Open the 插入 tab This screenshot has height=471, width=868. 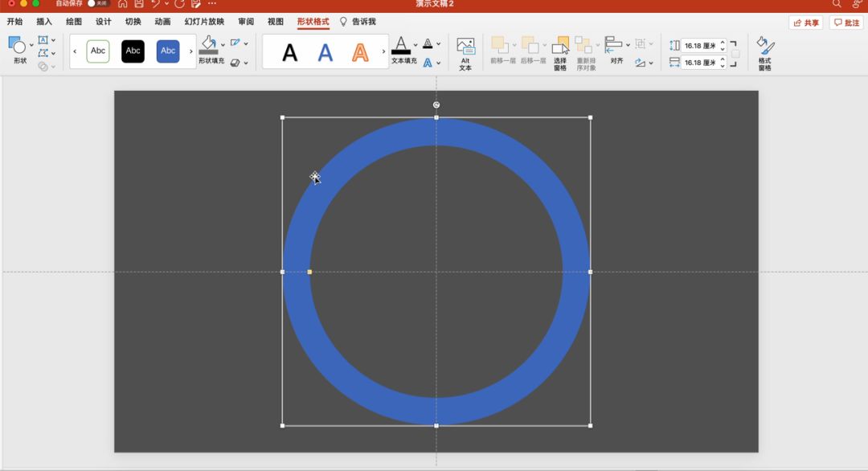click(44, 22)
